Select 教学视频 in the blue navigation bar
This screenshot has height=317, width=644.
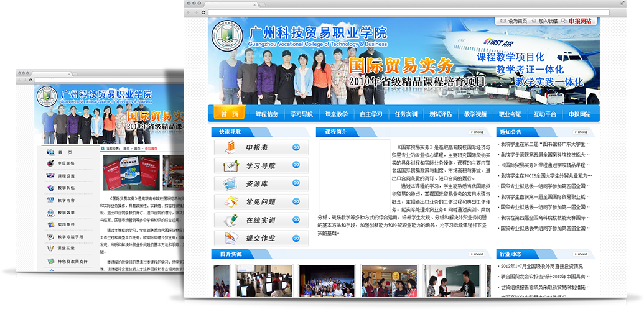tap(475, 114)
